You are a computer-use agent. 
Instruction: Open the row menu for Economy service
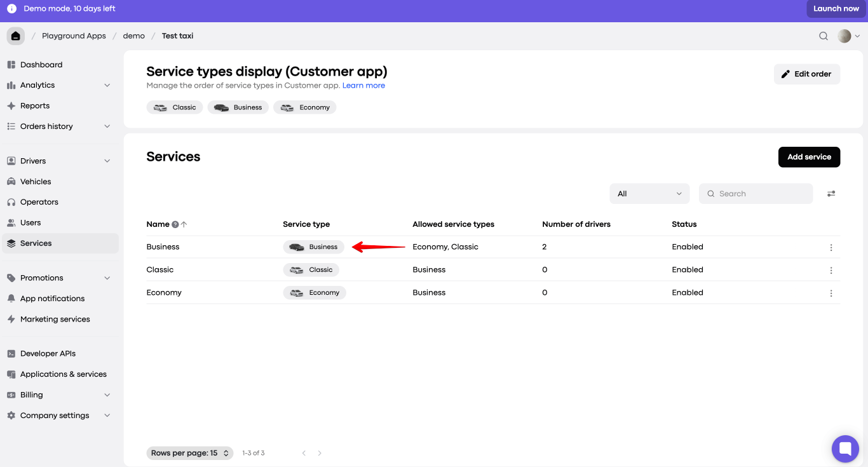(x=831, y=293)
